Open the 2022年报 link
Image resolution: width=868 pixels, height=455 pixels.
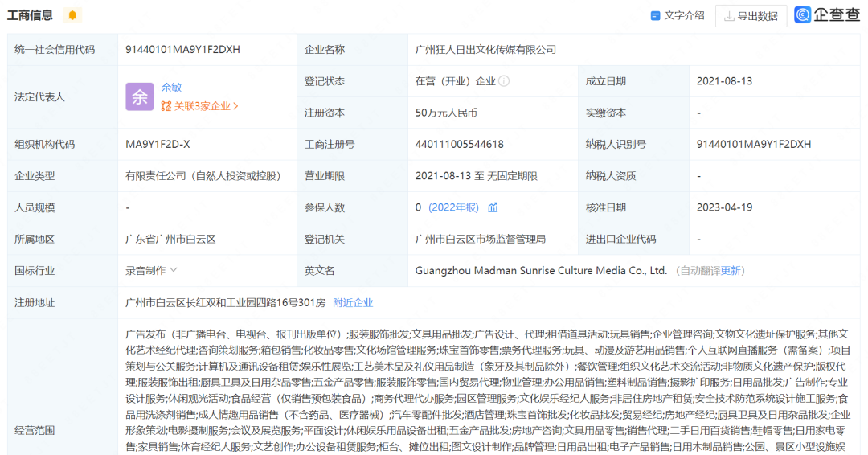click(x=453, y=207)
